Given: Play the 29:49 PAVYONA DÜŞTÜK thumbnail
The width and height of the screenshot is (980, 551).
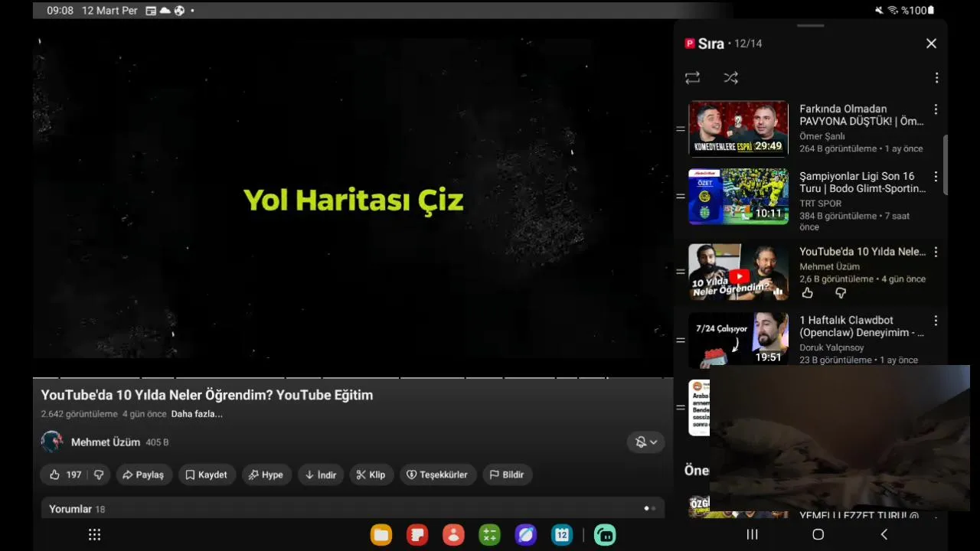Looking at the screenshot, I should coord(738,129).
